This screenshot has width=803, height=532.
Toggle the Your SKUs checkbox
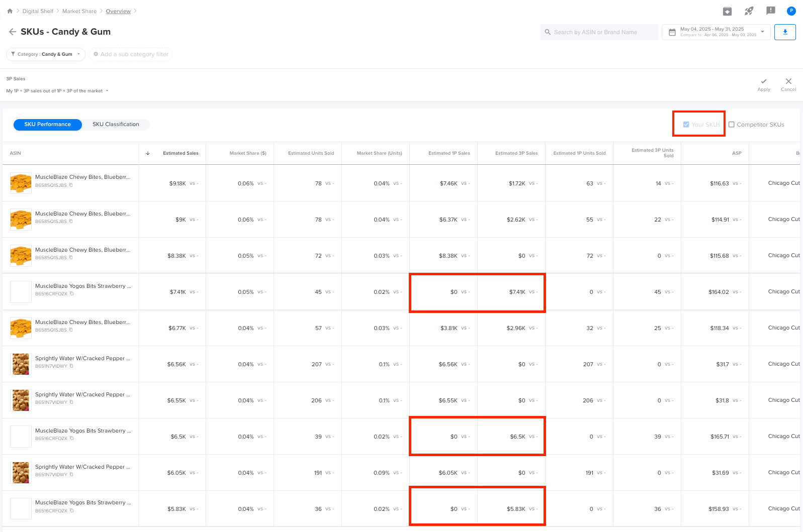686,125
